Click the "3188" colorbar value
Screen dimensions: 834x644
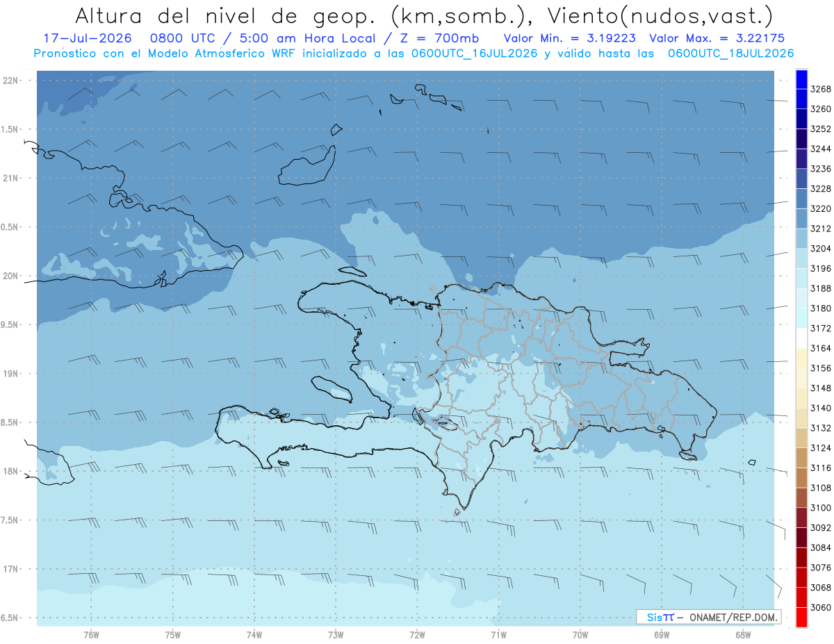click(821, 288)
